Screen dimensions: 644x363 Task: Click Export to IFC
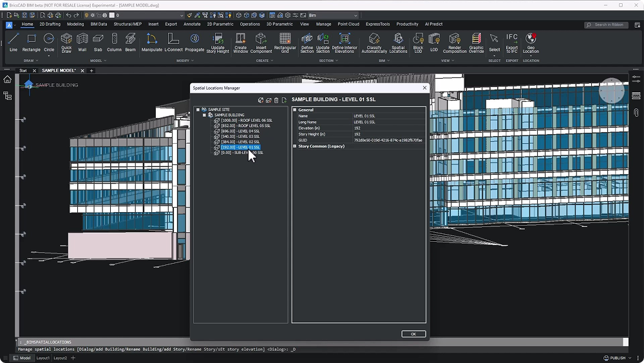coord(512,43)
